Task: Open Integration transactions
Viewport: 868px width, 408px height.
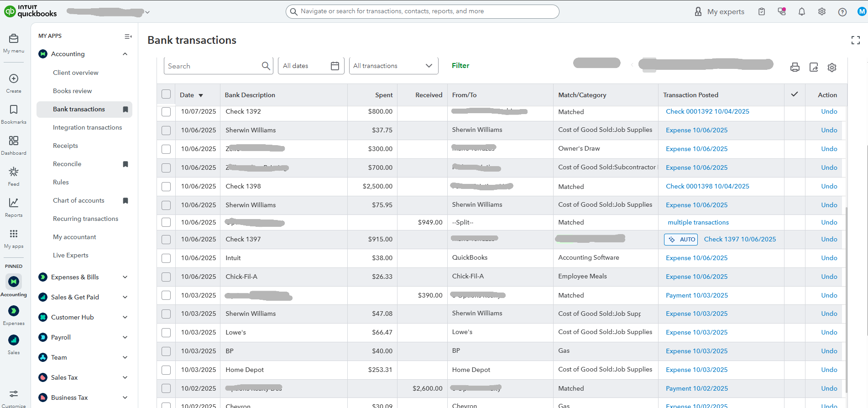Action: [87, 127]
